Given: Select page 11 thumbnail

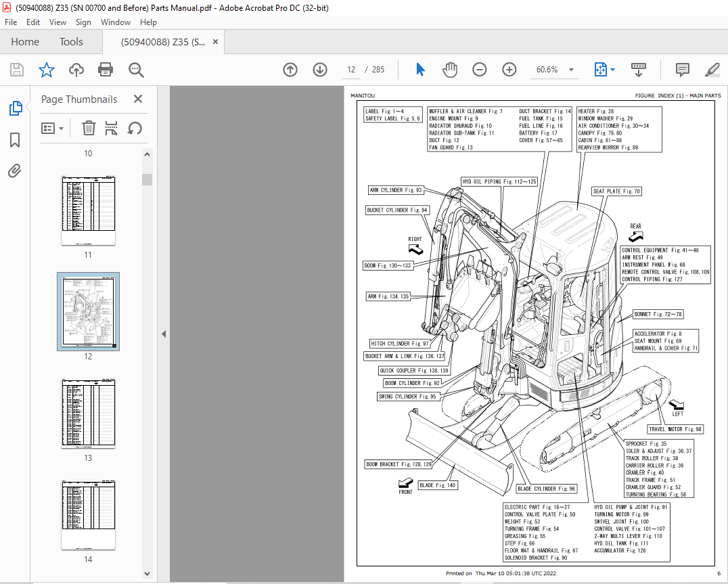Looking at the screenshot, I should click(88, 210).
